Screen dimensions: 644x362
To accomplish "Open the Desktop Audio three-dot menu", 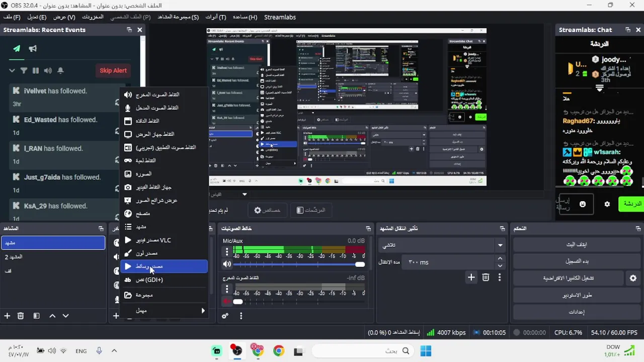I will (227, 289).
